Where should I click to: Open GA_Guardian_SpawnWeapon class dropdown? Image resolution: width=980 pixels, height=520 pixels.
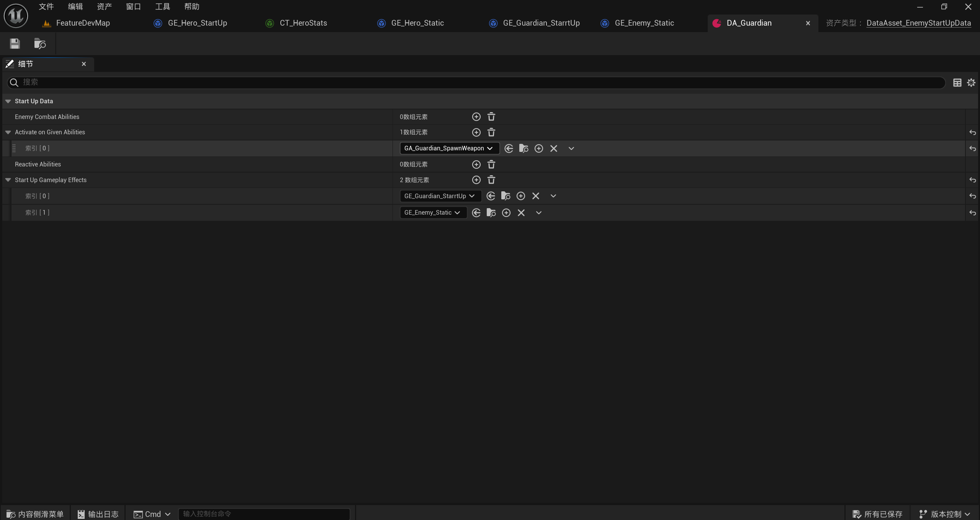(x=449, y=148)
